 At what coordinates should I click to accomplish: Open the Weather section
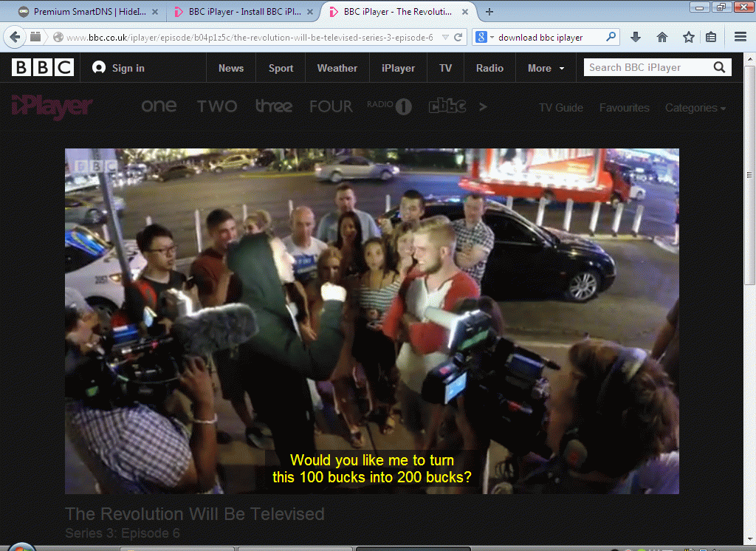click(x=337, y=68)
